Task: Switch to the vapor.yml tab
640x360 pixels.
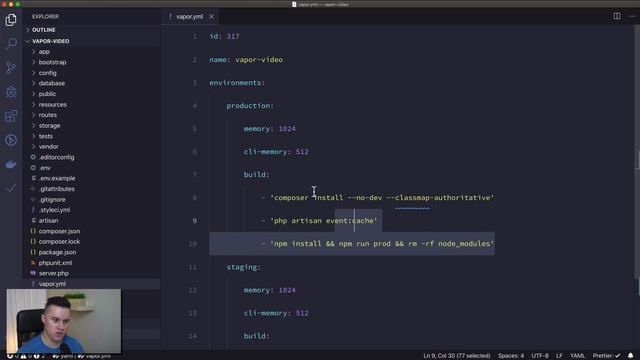Action: click(189, 17)
